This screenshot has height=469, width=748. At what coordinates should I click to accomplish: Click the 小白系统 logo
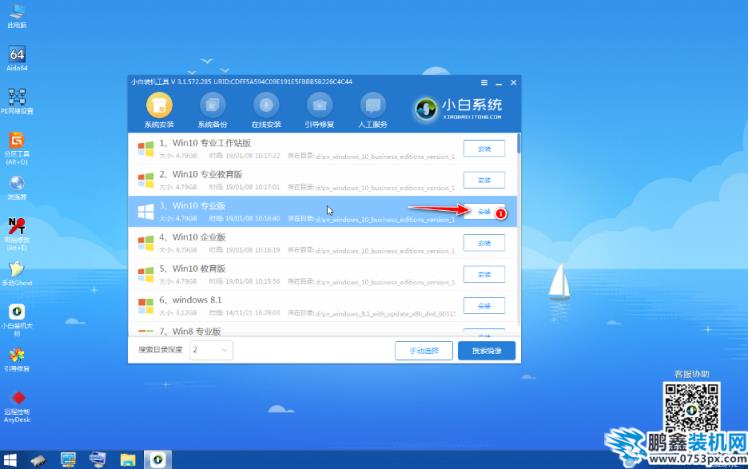pyautogui.click(x=458, y=109)
